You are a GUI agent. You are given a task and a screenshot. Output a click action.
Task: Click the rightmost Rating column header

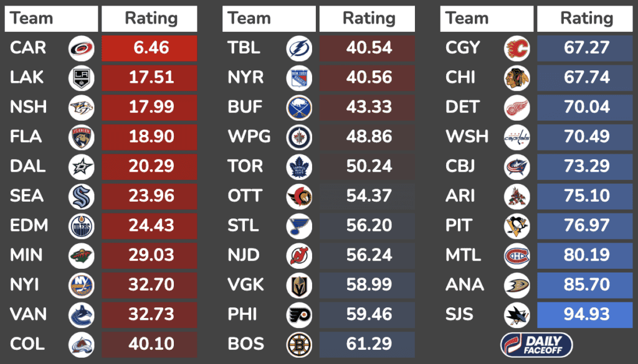click(x=586, y=19)
